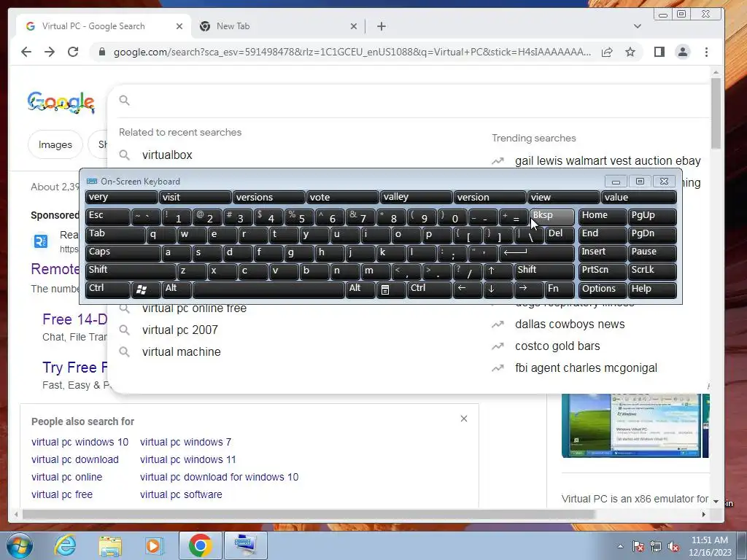This screenshot has width=747, height=560.
Task: Close the New Tab tab
Action: 354,26
